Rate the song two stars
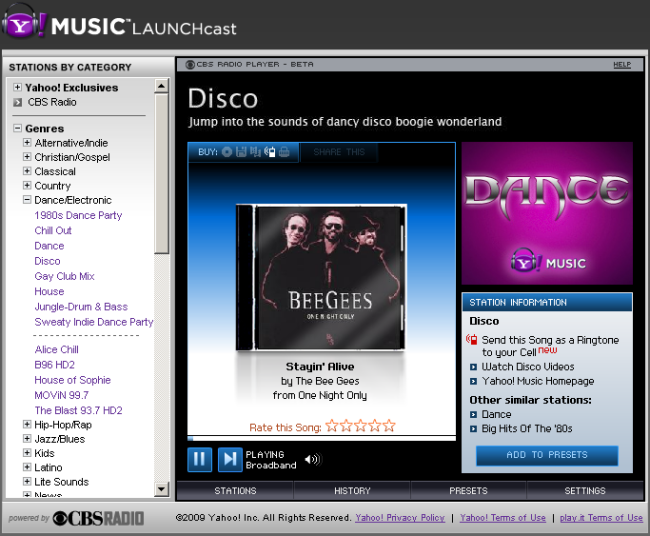This screenshot has height=536, width=650. pos(346,426)
